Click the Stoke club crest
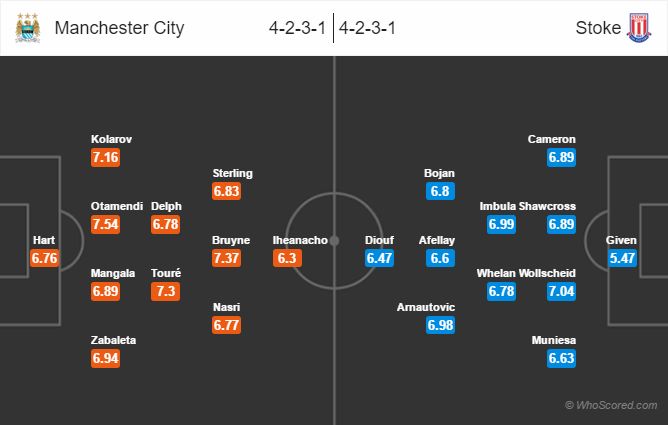Viewport: 668px width, 425px height. [637, 28]
